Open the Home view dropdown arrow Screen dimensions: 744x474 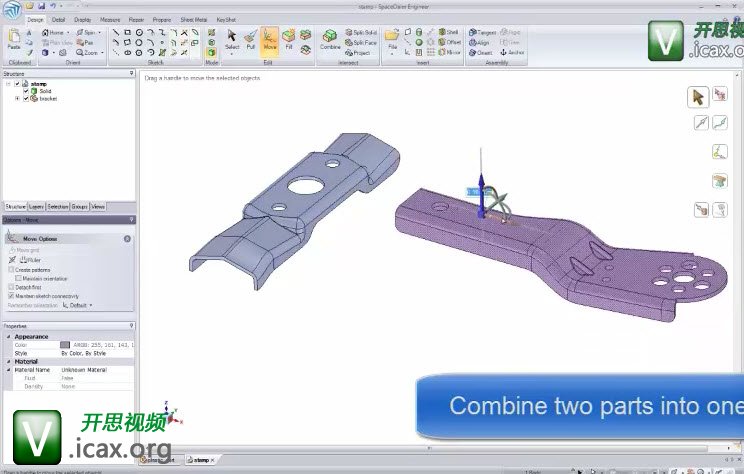tap(68, 32)
